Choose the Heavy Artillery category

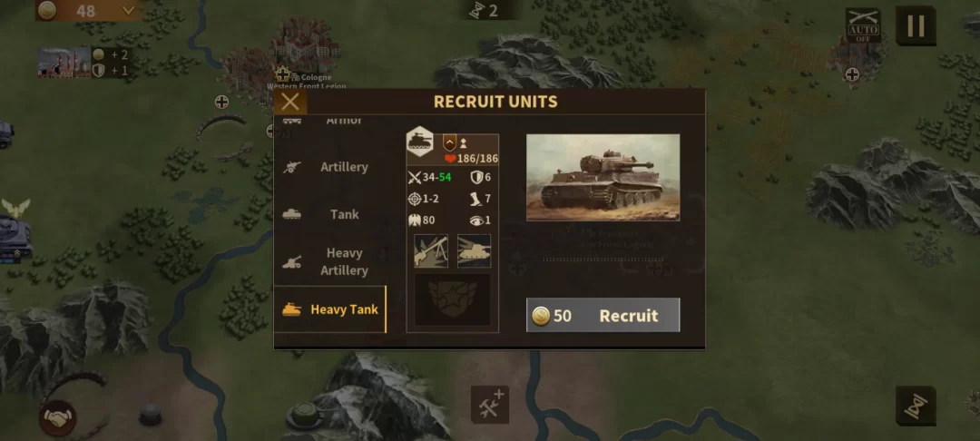330,261
